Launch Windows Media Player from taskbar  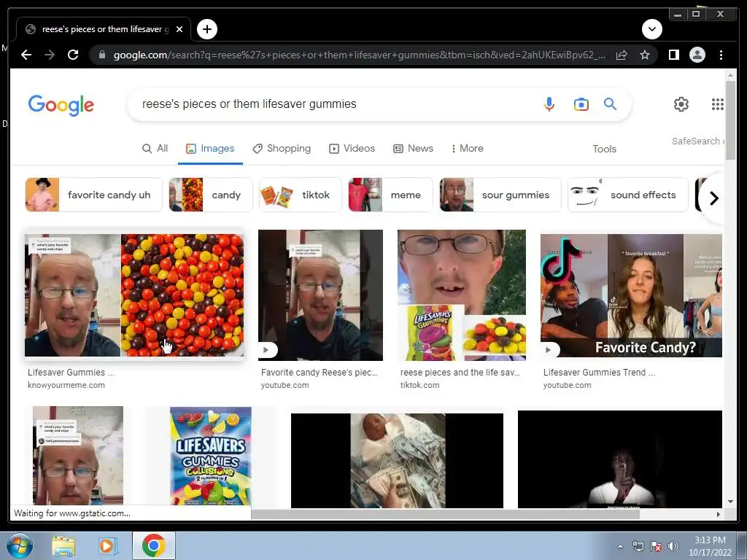coord(108,545)
